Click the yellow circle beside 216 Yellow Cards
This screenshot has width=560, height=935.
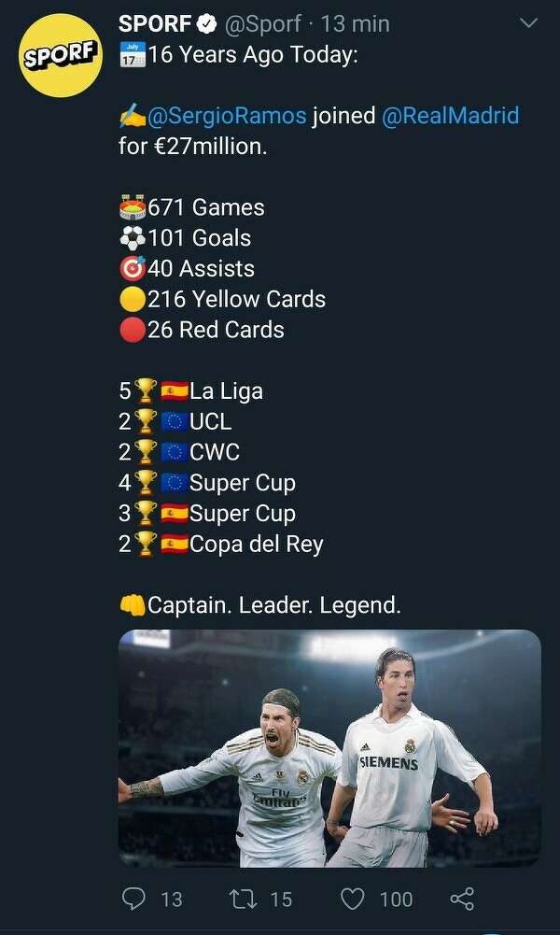point(133,300)
